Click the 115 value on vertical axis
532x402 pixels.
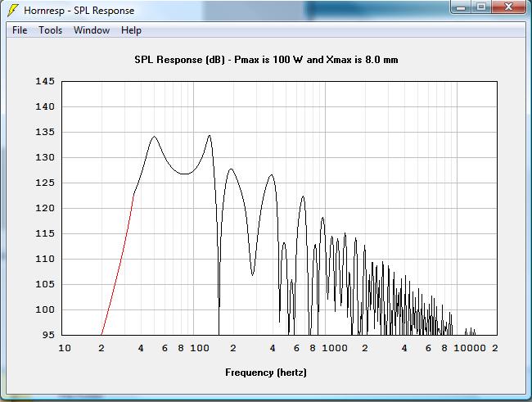click(x=45, y=233)
